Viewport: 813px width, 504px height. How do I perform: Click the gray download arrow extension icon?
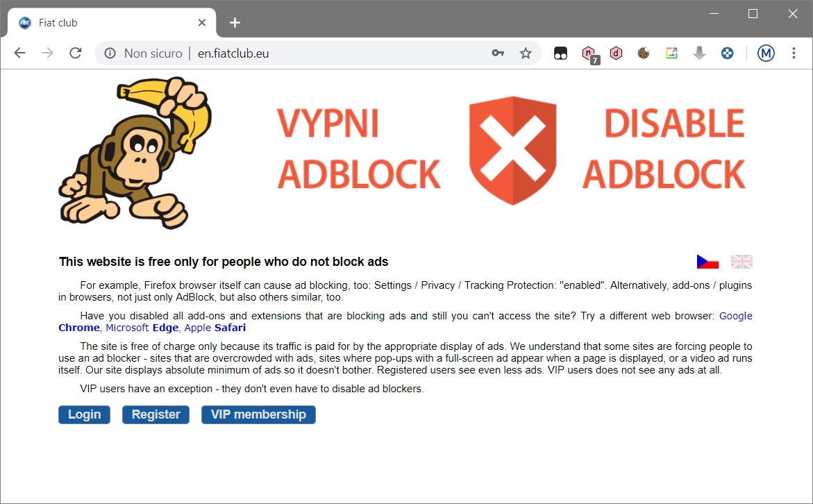click(x=699, y=53)
